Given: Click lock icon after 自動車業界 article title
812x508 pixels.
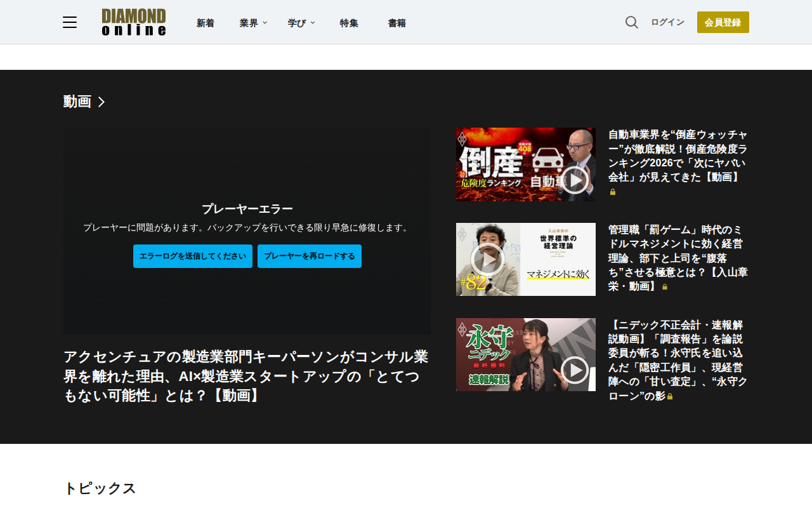Looking at the screenshot, I should pyautogui.click(x=613, y=192).
